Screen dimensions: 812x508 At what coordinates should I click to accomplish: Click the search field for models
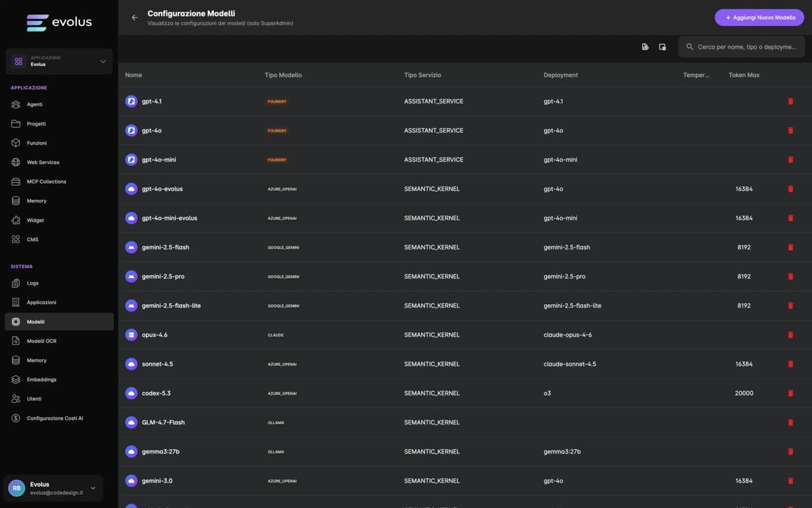tap(746, 47)
